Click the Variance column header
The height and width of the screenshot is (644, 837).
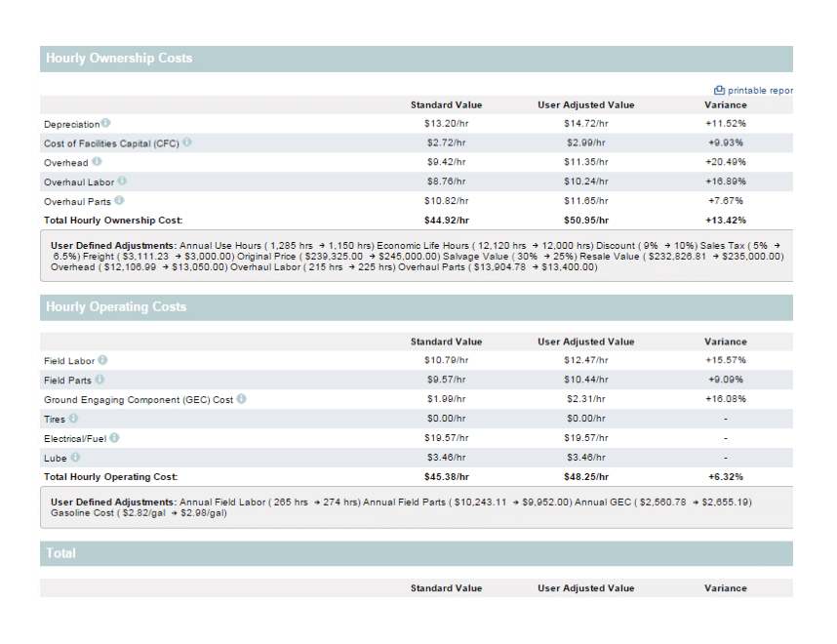726,104
